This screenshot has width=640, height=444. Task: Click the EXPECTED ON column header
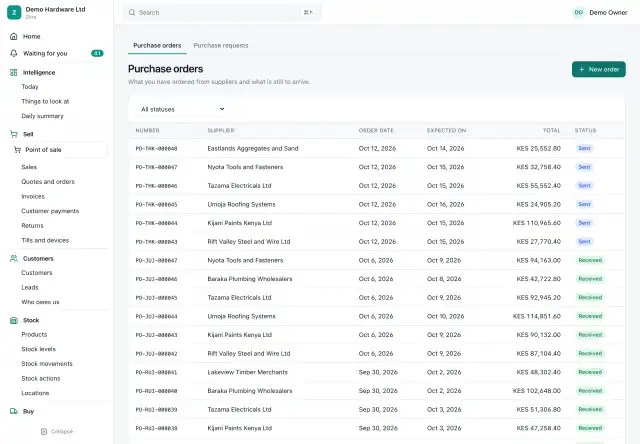coord(446,131)
